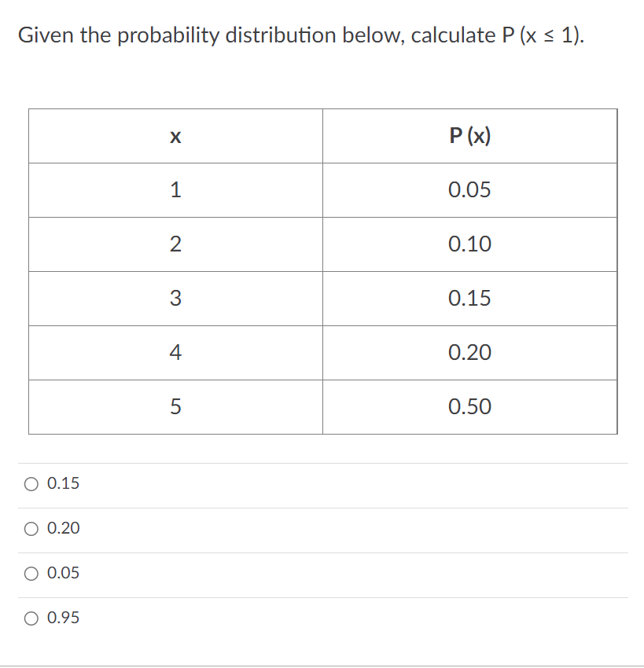Click the table cell containing 5
This screenshot has height=668, width=644.
(x=175, y=407)
